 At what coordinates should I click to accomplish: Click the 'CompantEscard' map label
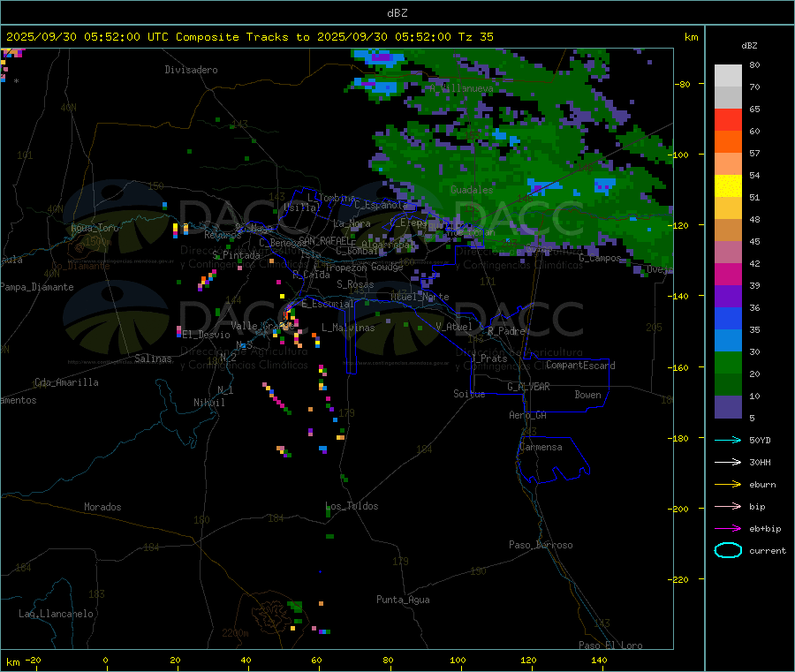coord(580,366)
